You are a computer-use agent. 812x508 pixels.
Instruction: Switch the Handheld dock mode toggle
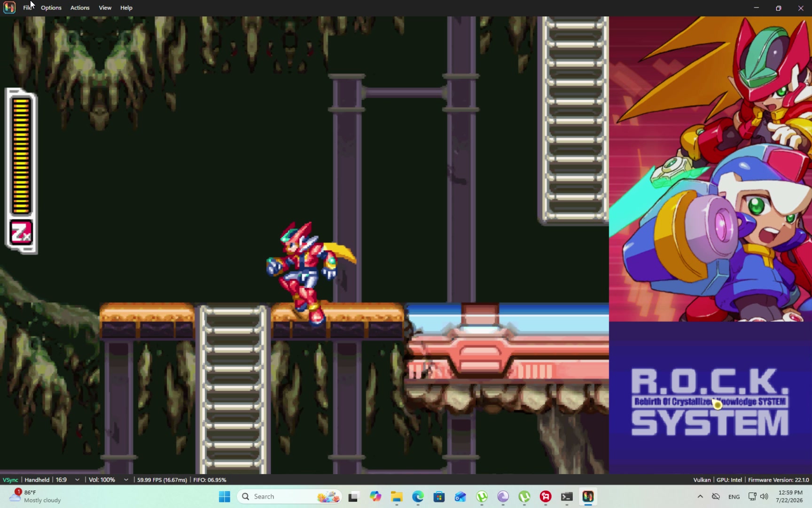(37, 480)
